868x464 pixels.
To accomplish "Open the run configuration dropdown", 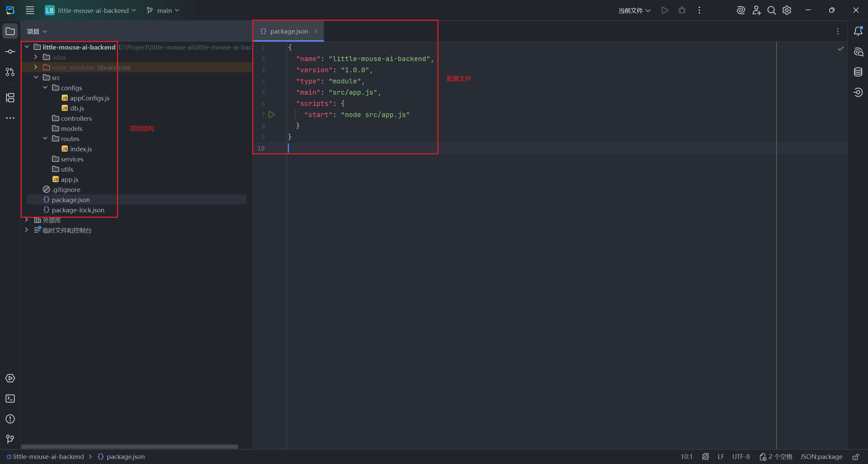I will pyautogui.click(x=634, y=11).
